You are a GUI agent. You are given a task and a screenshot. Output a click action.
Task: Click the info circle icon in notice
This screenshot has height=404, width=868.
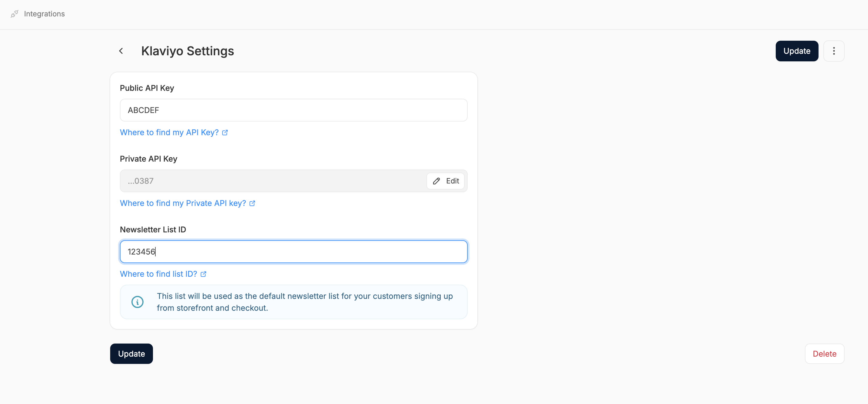point(137,302)
